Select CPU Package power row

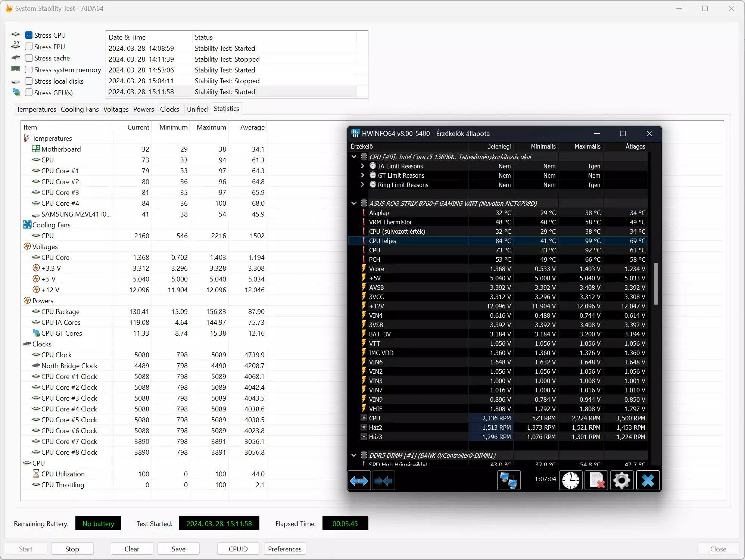click(x=144, y=311)
